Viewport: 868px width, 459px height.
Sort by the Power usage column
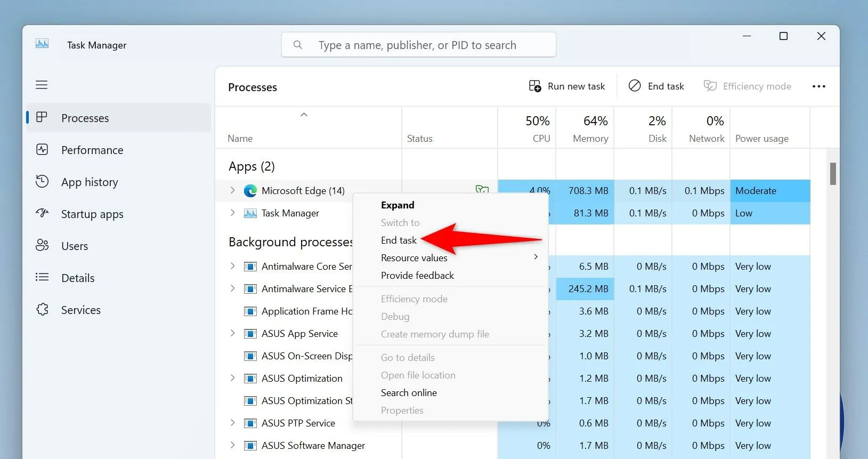[770, 128]
